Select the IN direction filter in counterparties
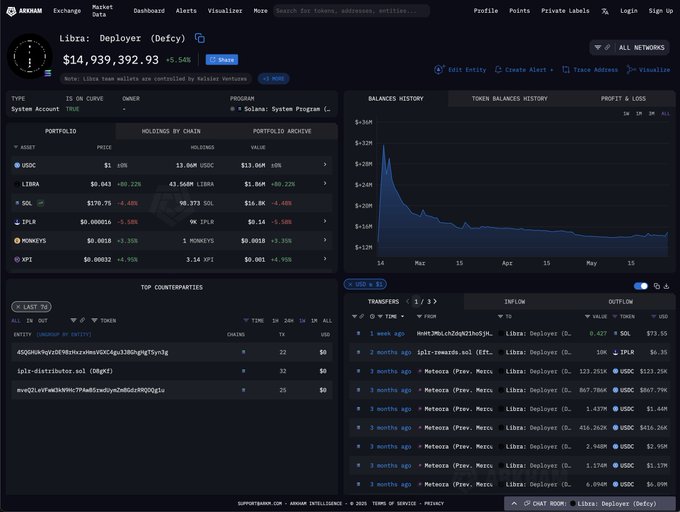This screenshot has width=680, height=512. tap(29, 321)
